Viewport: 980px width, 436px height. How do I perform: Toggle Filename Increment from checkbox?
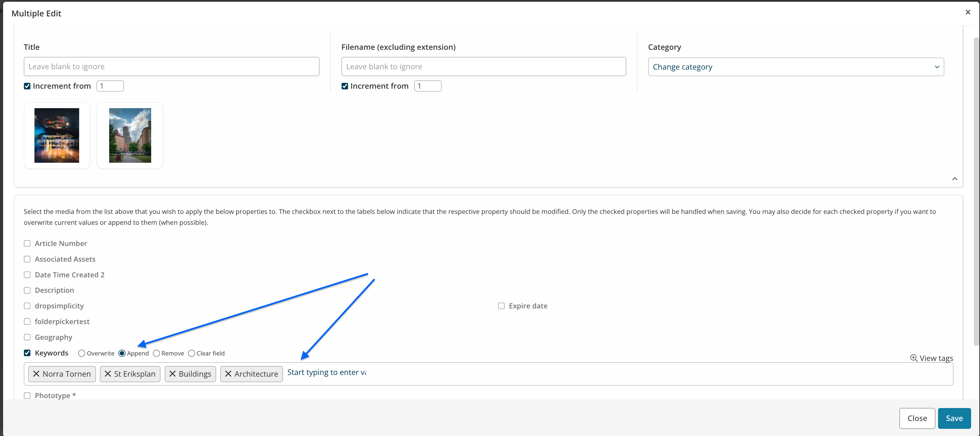click(x=345, y=86)
